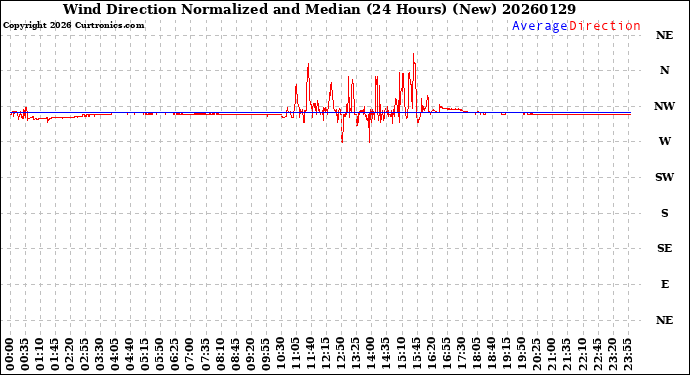This screenshot has height=375, width=690.
Task: Click the 11:40 time axis label
Action: (x=311, y=355)
